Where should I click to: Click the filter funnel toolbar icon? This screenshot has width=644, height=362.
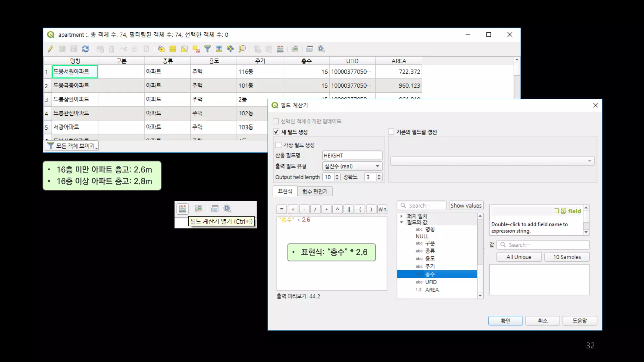pyautogui.click(x=207, y=49)
